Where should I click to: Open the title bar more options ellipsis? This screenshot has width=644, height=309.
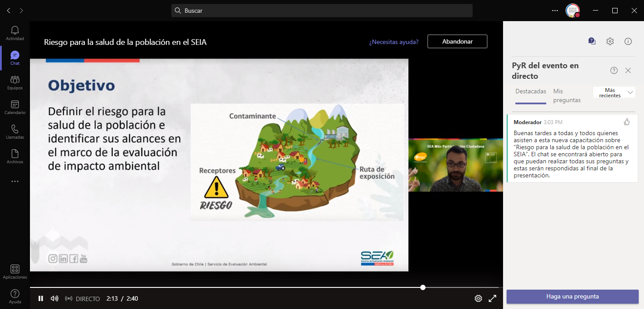555,11
